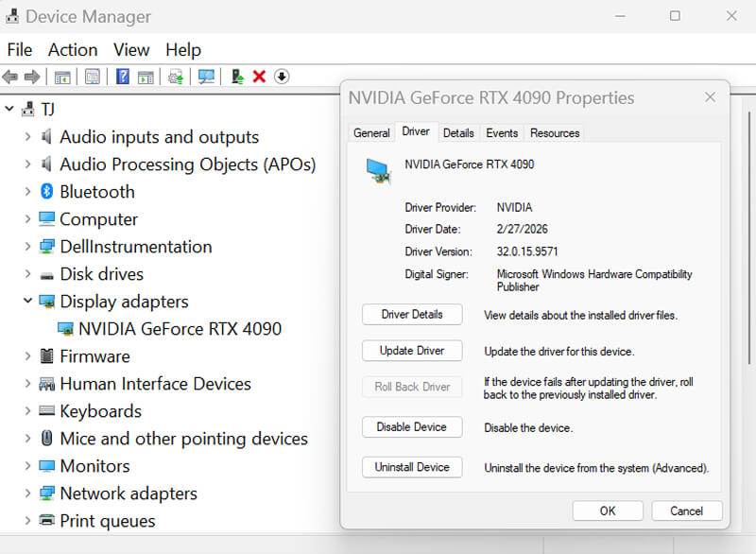Click the Show/Hide Console Tree icon
The height and width of the screenshot is (554, 756).
[62, 76]
